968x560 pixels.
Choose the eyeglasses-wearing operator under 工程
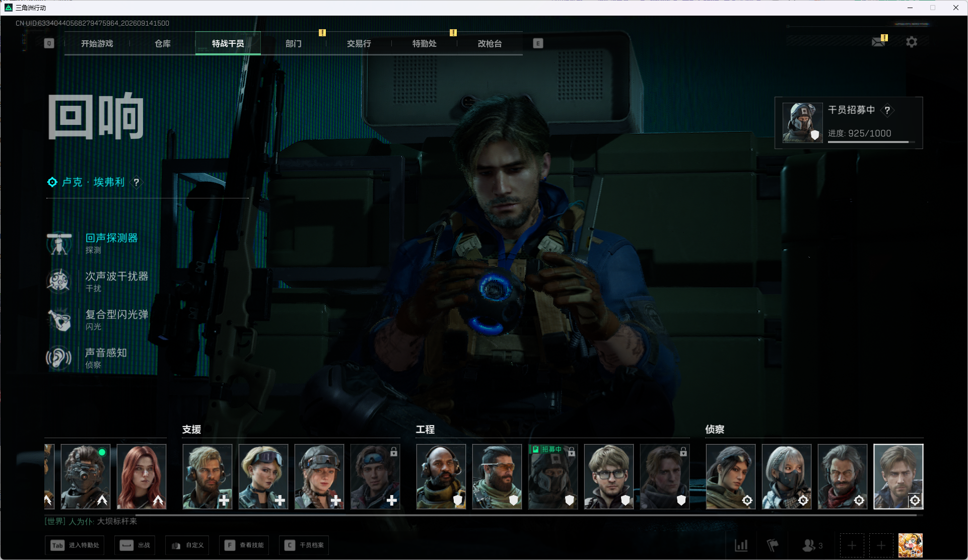coord(609,476)
